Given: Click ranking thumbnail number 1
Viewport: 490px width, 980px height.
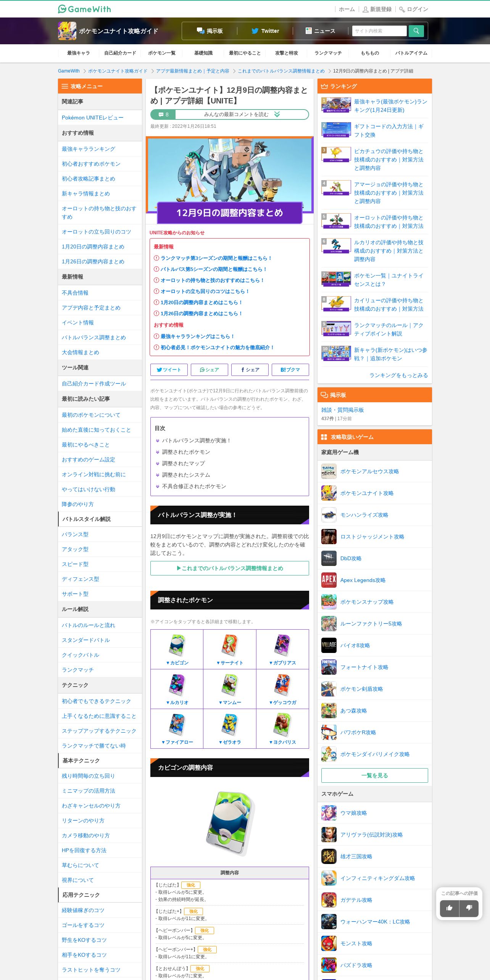Looking at the screenshot, I should [336, 105].
